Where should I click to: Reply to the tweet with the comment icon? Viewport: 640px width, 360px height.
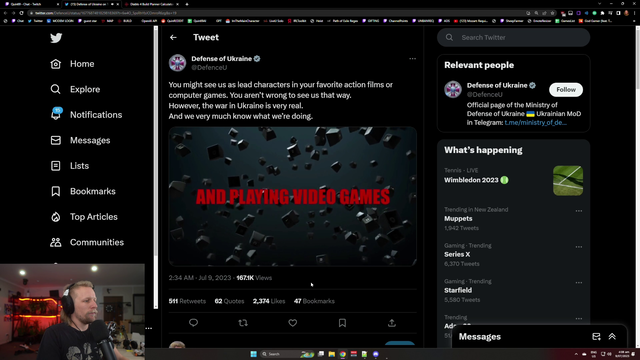[193, 323]
